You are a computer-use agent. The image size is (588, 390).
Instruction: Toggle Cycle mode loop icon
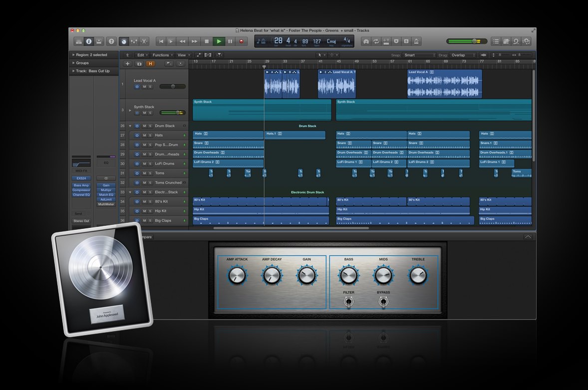[x=376, y=41]
